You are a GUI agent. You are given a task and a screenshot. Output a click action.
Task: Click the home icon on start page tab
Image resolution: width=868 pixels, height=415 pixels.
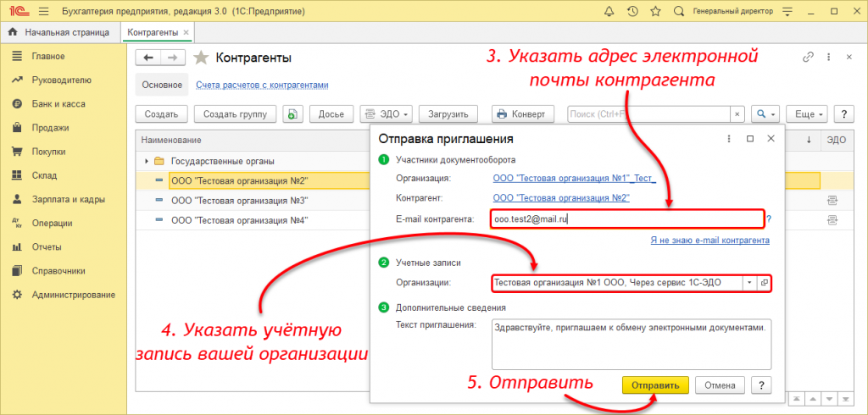coord(14,33)
